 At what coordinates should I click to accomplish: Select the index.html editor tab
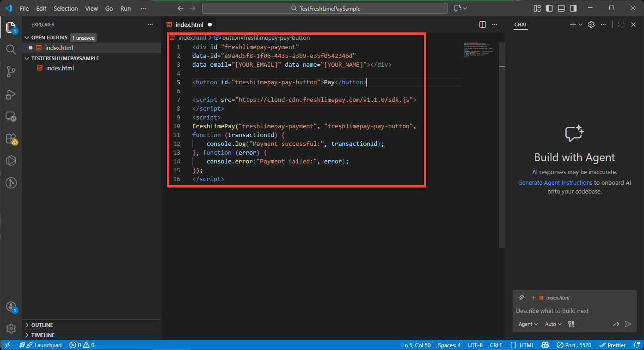[189, 25]
